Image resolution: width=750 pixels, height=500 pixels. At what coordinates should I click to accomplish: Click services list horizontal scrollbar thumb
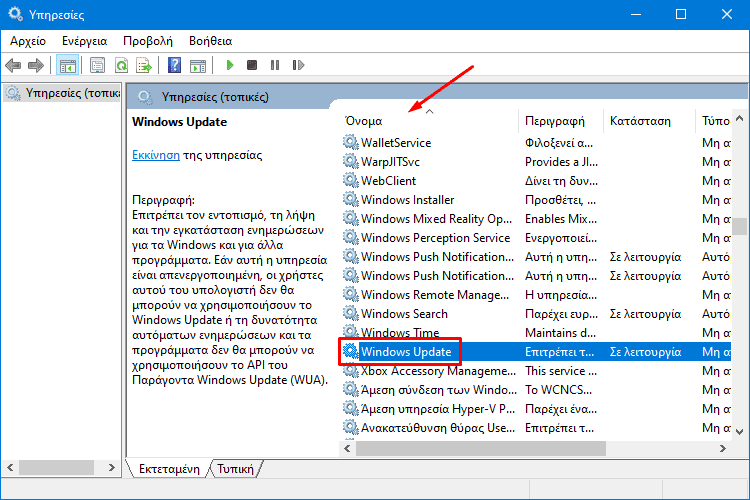coord(481,448)
